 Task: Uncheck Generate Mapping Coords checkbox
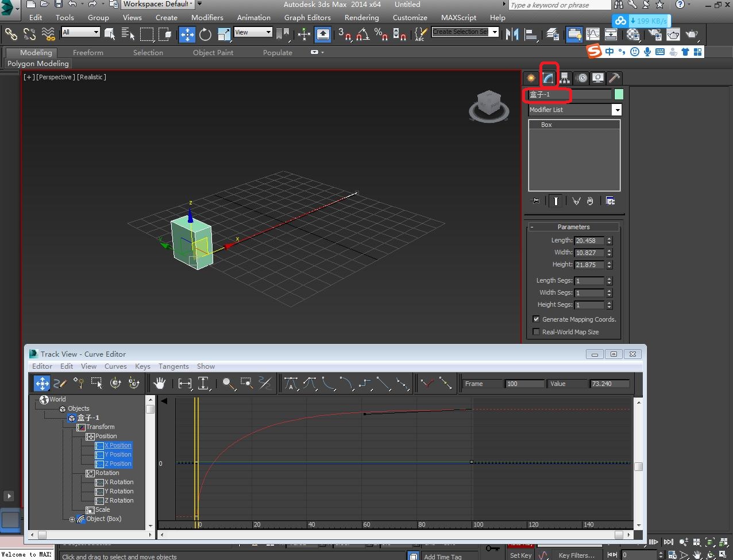(536, 319)
